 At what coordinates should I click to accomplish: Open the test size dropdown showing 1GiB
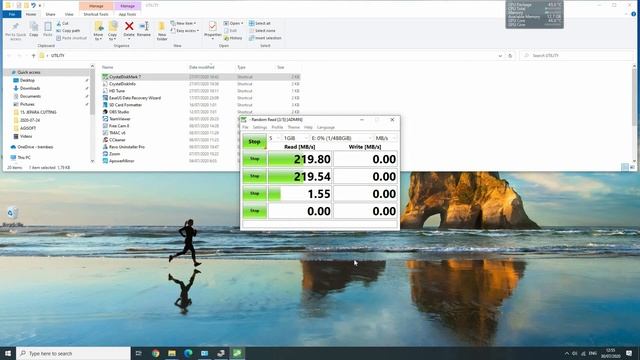click(296, 138)
